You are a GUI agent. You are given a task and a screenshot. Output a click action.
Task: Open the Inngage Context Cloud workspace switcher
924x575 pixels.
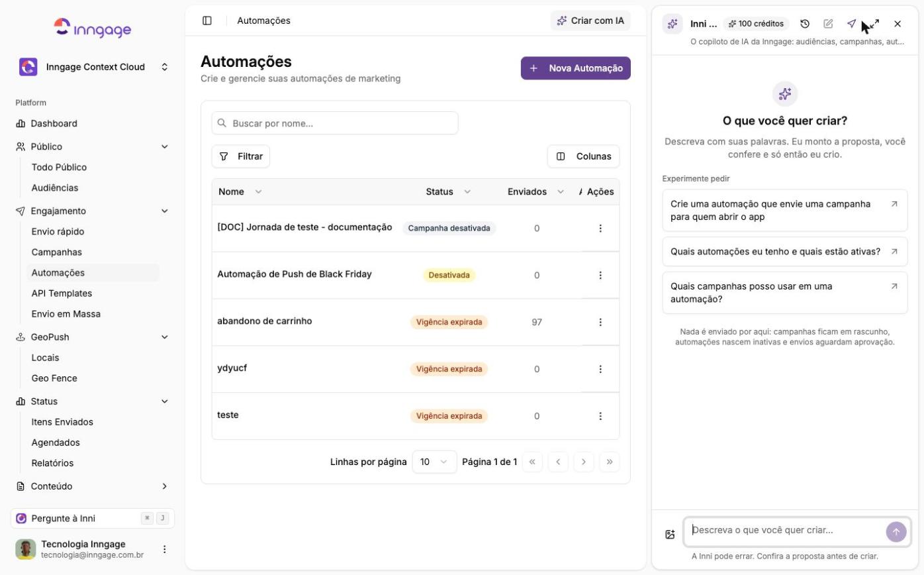[x=93, y=67]
